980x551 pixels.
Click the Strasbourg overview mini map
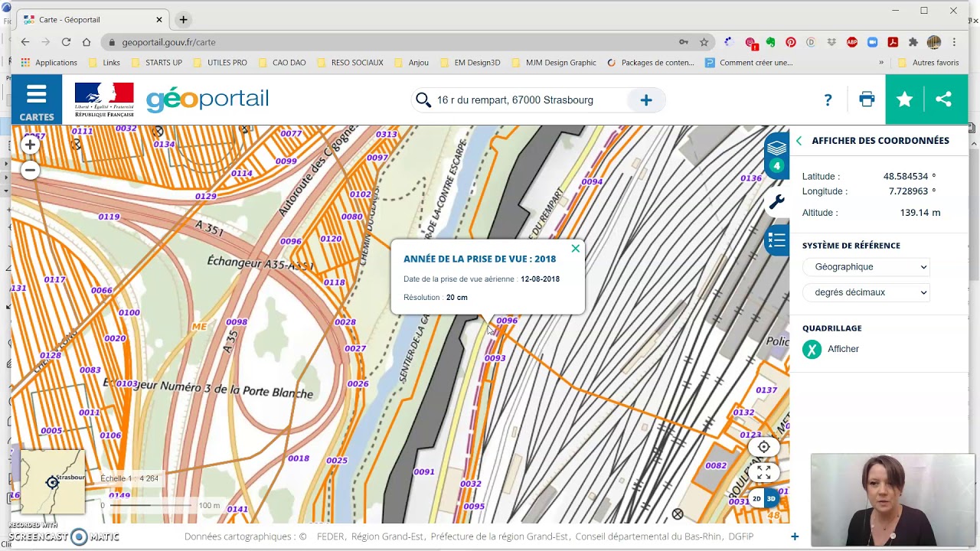[x=53, y=481]
